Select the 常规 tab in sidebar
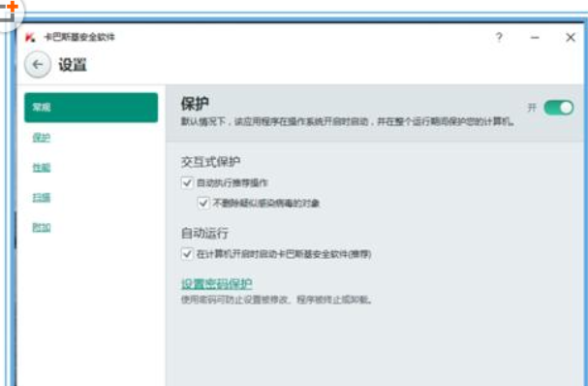588x386 pixels. 91,108
